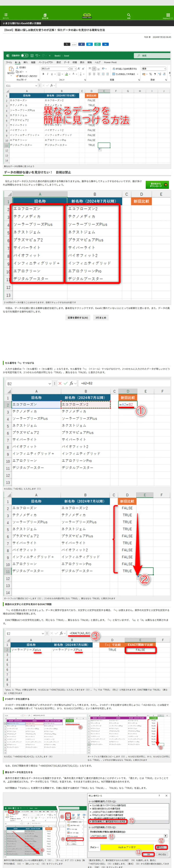Image resolution: width=174 pixels, height=868 pixels.
Task: Open the Impressサイト grid menu
Action: (168, 16)
